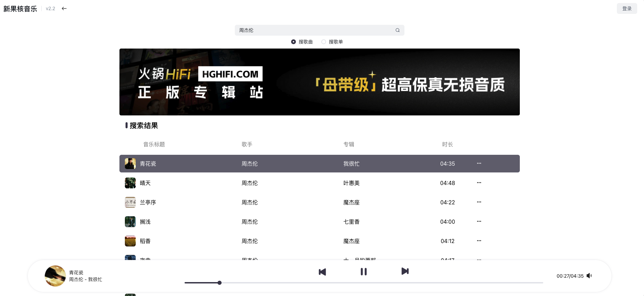
Task: Click the 音乐标题 column header
Action: pyautogui.click(x=154, y=144)
